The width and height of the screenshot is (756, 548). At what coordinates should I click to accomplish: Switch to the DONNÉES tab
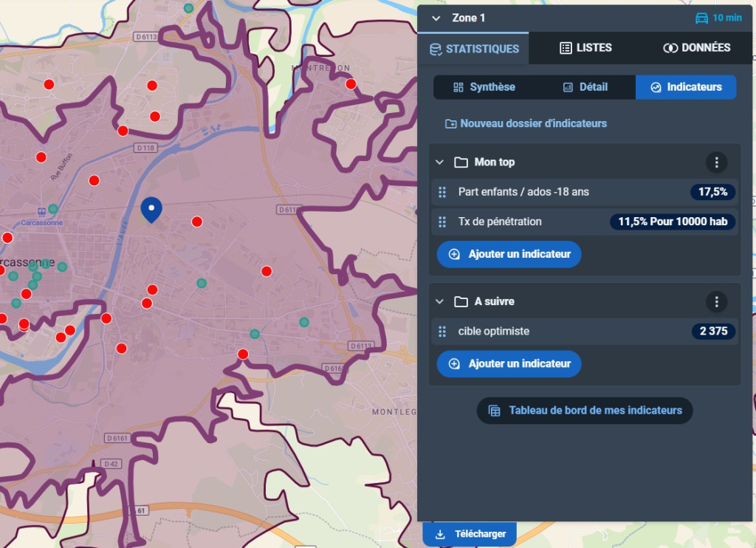tap(696, 48)
